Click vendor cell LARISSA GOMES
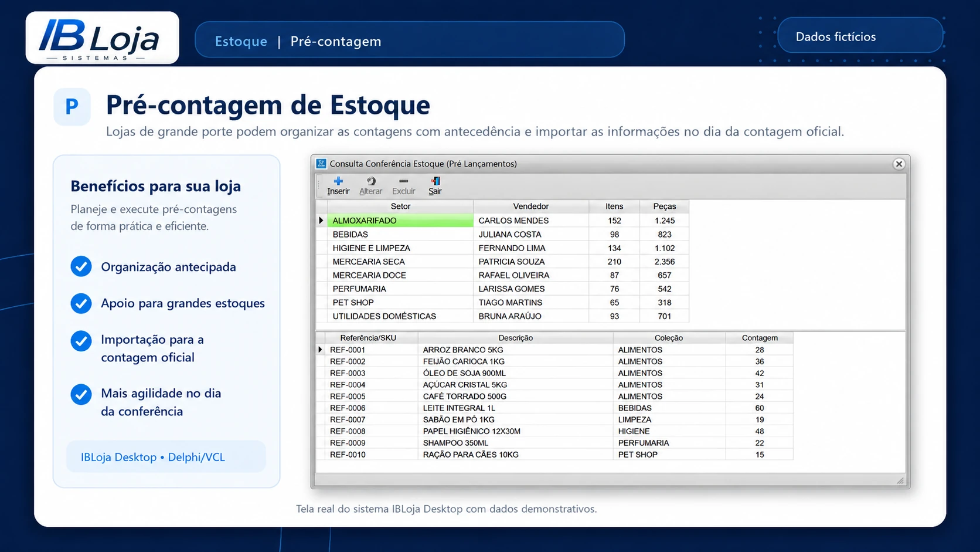 [530, 289]
